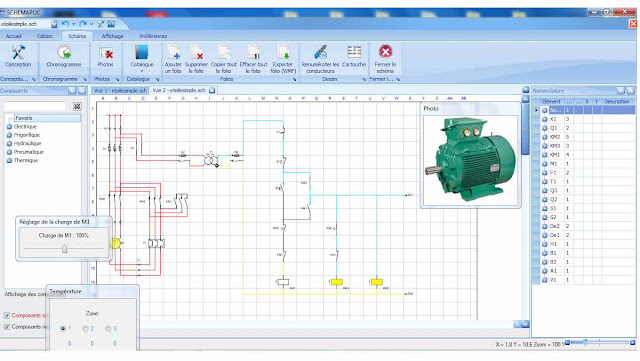Switch to Vue 1 - etoilesimple.sch tab
Screen dimensions: 640x361
[x=120, y=90]
